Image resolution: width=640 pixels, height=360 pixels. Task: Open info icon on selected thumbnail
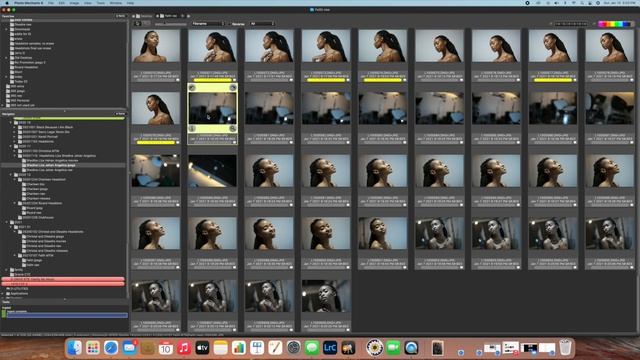coord(192,129)
